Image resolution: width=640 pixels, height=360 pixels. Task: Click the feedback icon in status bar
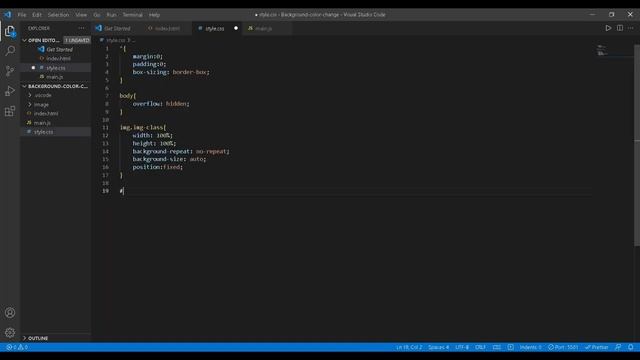[x=618, y=347]
